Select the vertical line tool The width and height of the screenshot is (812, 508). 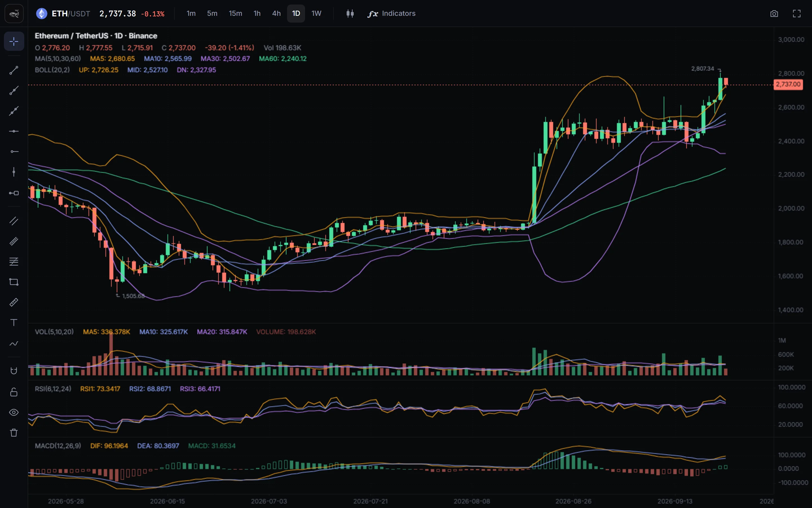point(14,172)
